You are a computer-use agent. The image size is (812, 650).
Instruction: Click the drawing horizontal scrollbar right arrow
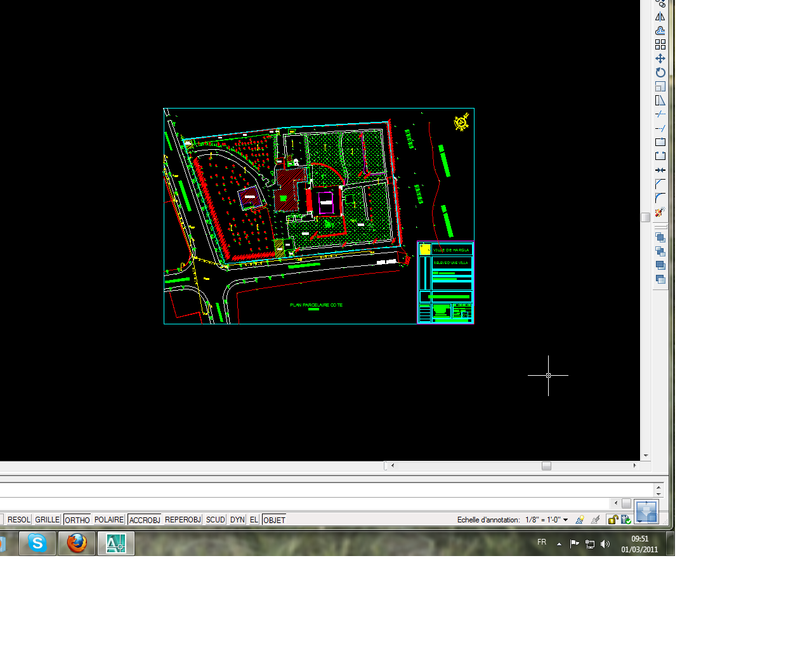click(634, 466)
